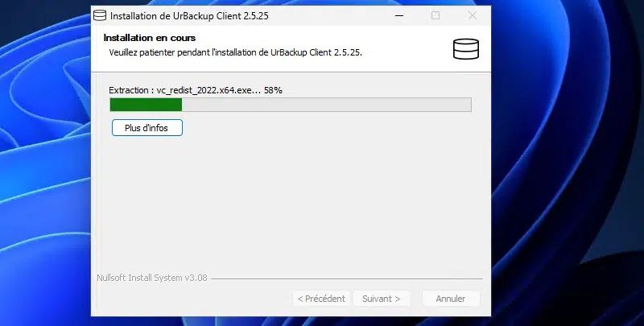Click the greyed-out maximize window button

tap(436, 15)
